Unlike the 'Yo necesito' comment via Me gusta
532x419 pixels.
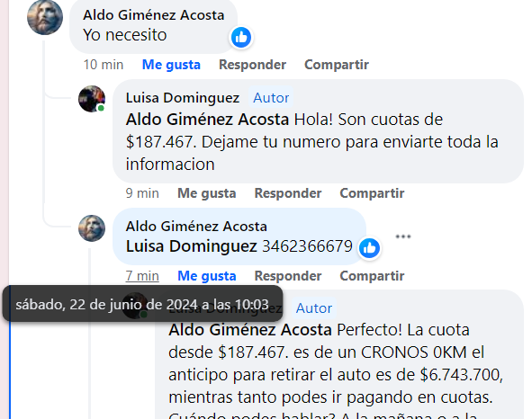(171, 65)
